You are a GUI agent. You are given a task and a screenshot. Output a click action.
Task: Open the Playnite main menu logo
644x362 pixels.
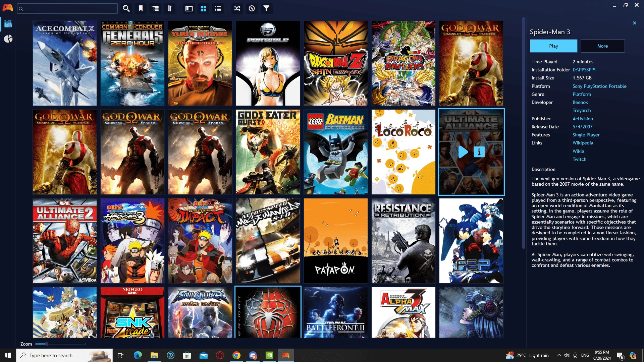click(8, 7)
